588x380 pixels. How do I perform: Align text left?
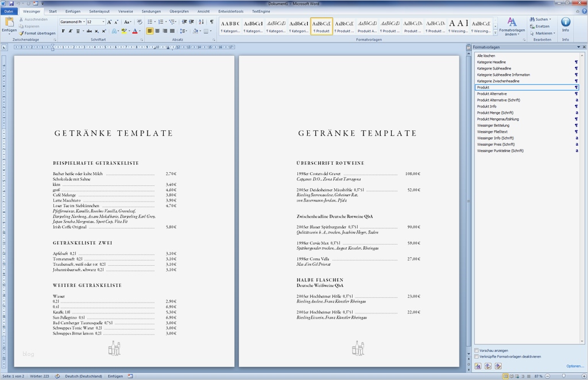click(x=150, y=31)
